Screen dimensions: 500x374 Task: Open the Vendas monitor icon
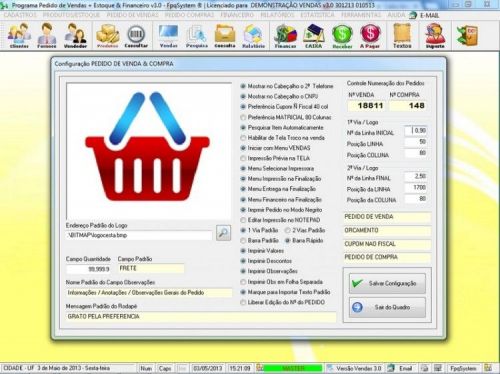pyautogui.click(x=168, y=35)
